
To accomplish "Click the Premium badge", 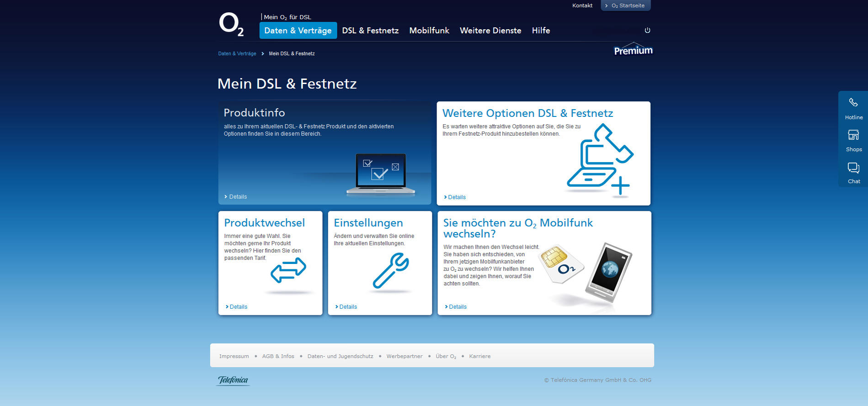I will pyautogui.click(x=633, y=49).
